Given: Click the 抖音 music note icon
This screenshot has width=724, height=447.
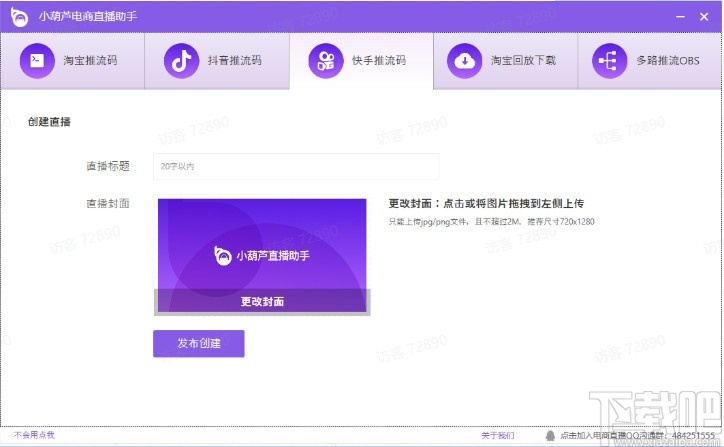Looking at the screenshot, I should tap(181, 60).
